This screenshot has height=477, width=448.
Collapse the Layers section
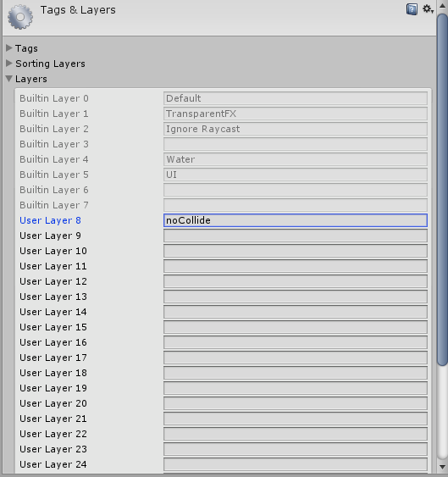click(x=9, y=79)
